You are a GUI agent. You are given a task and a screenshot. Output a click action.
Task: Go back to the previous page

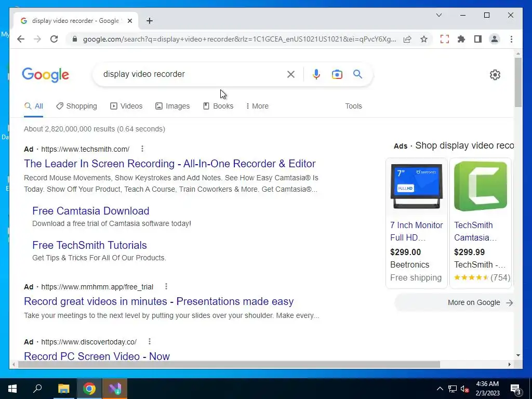(21, 39)
